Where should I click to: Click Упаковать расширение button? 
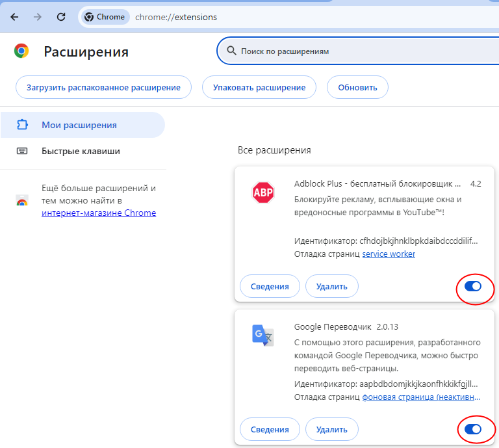259,87
